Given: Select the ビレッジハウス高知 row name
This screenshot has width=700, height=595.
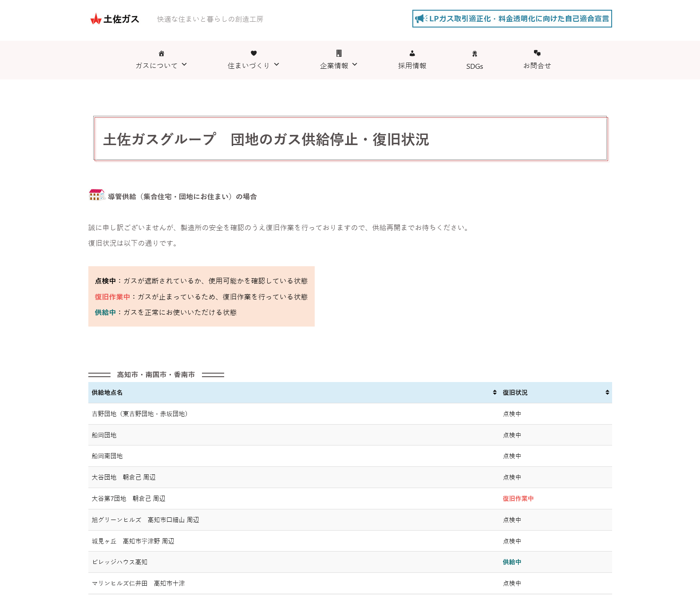Looking at the screenshot, I should click(120, 562).
